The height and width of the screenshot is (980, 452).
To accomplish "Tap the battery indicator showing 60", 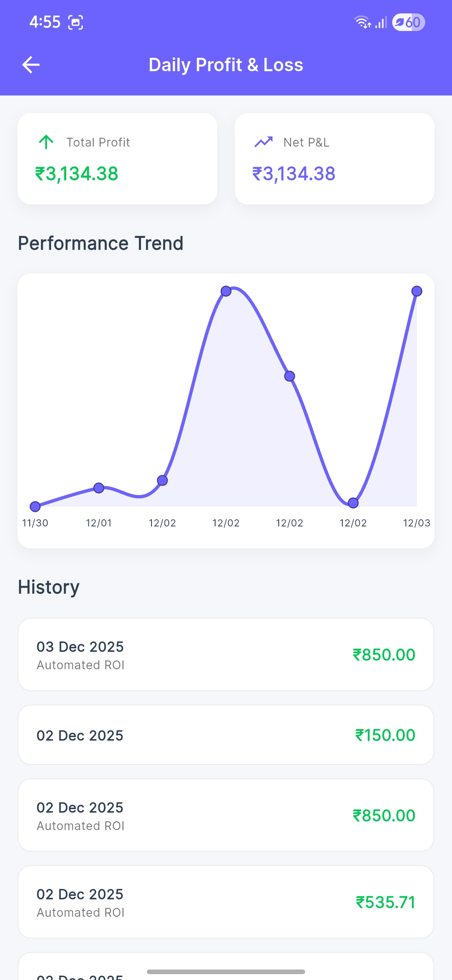I will click(x=408, y=22).
